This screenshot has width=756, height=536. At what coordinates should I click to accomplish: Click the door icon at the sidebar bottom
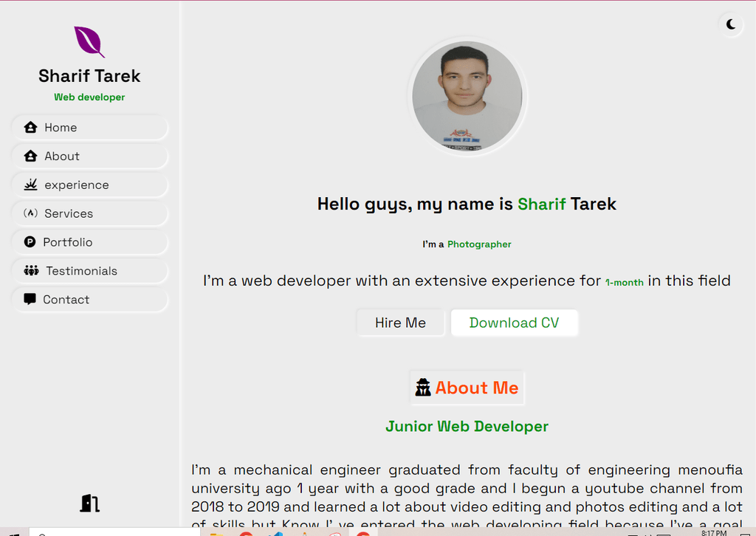(x=89, y=504)
